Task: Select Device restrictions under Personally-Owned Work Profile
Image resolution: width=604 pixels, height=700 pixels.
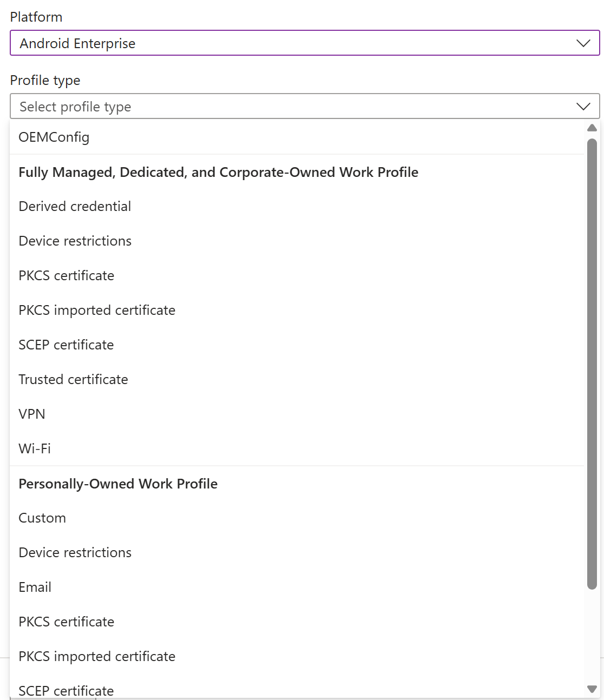Action: click(75, 553)
